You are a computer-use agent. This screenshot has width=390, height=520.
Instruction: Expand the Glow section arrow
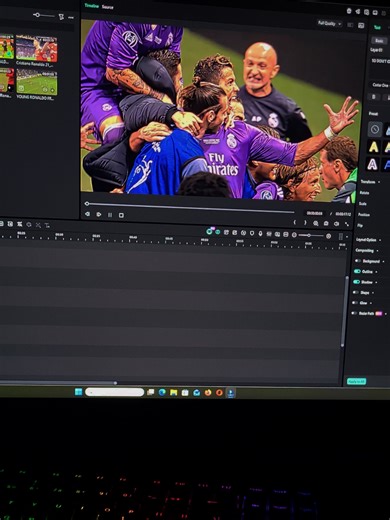pyautogui.click(x=371, y=303)
